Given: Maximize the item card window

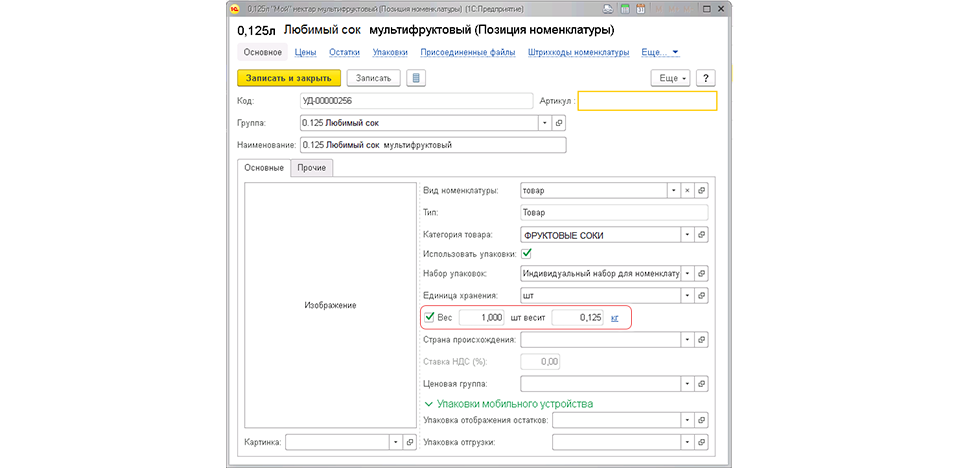Looking at the screenshot, I should click(x=707, y=10).
